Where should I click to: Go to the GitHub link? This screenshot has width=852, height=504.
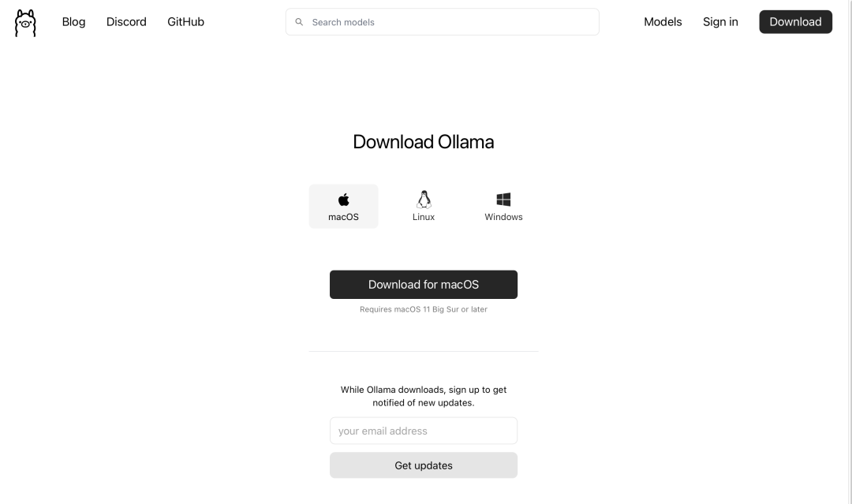click(185, 22)
